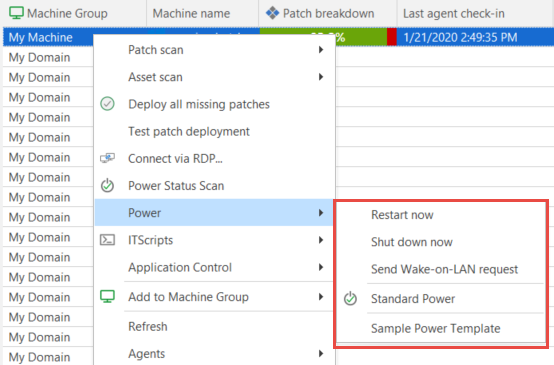The height and width of the screenshot is (365, 554).
Task: Click Refresh in the context menu
Action: 214,326
